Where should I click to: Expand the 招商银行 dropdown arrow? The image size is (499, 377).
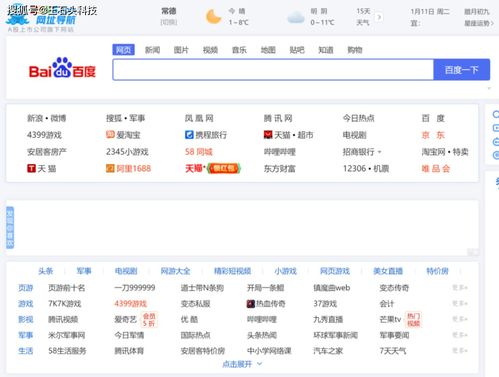(379, 152)
